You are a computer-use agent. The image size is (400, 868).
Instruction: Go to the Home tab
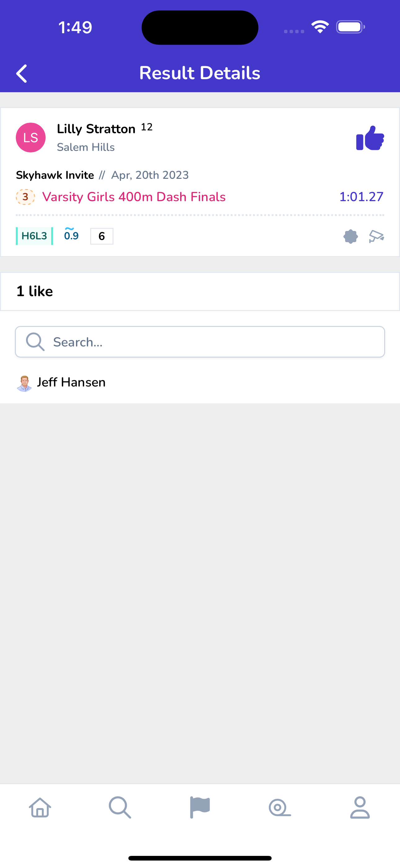click(40, 807)
